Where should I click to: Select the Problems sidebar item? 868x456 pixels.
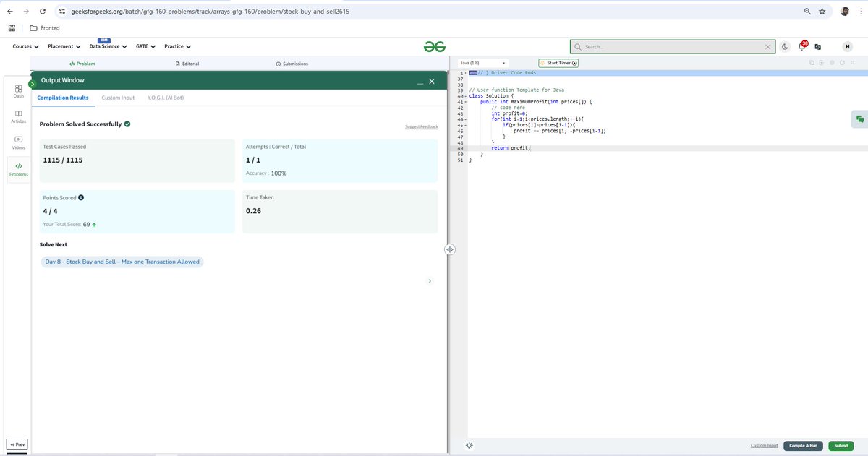pos(18,170)
